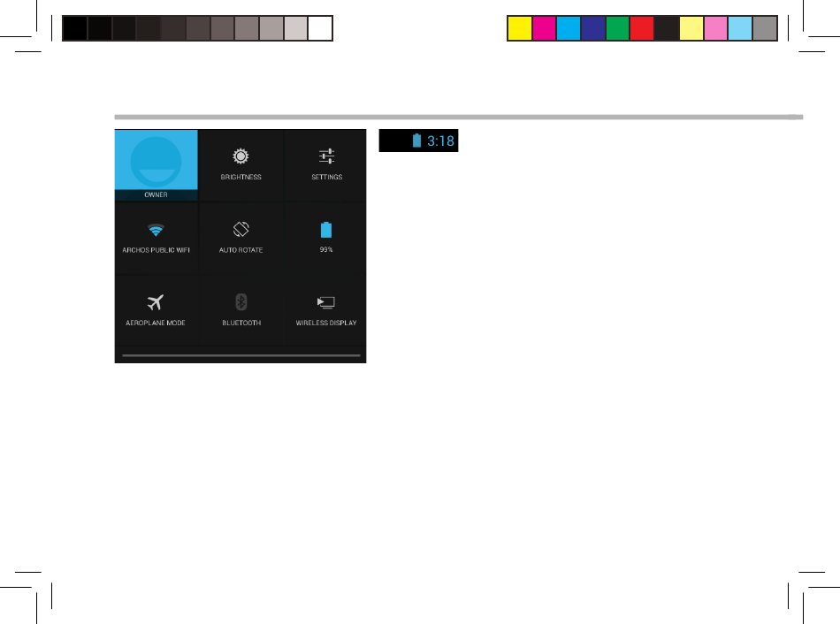840x624 pixels.
Task: Open the Archos Public WiFi tile
Action: click(156, 238)
